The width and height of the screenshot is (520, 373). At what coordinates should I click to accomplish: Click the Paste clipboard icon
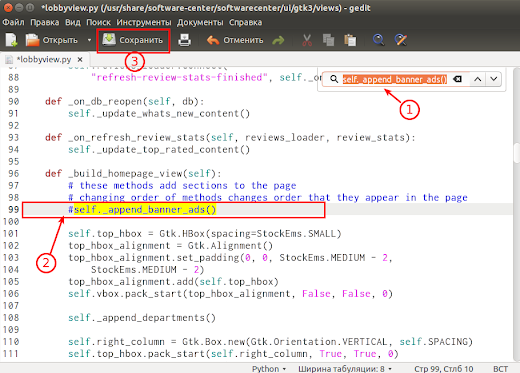(350, 40)
